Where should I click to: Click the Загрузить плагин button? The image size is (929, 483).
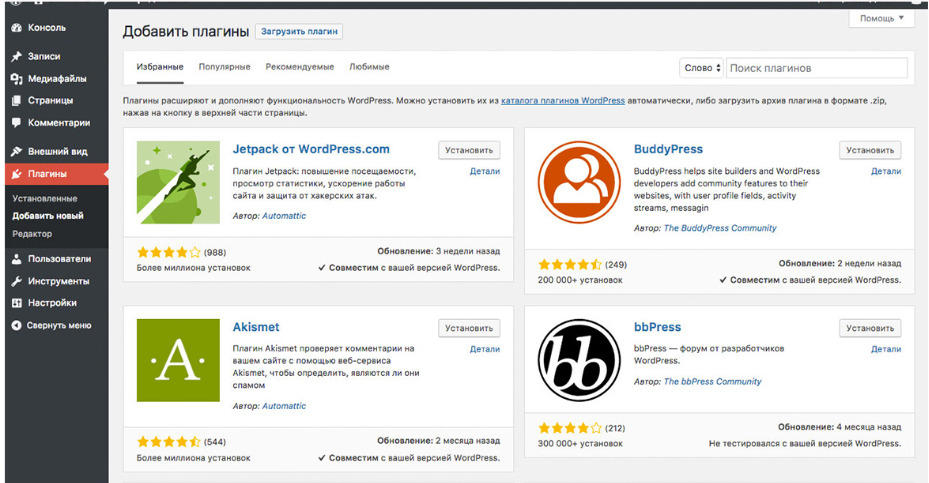(299, 31)
